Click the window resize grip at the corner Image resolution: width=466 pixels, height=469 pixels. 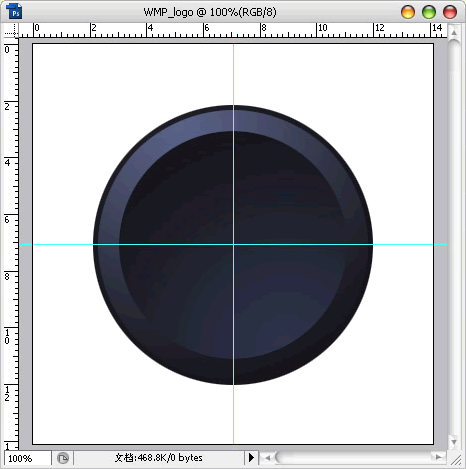pyautogui.click(x=456, y=460)
